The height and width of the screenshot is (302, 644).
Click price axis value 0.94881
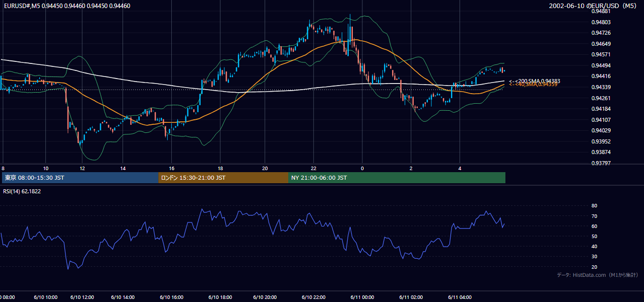coord(601,11)
